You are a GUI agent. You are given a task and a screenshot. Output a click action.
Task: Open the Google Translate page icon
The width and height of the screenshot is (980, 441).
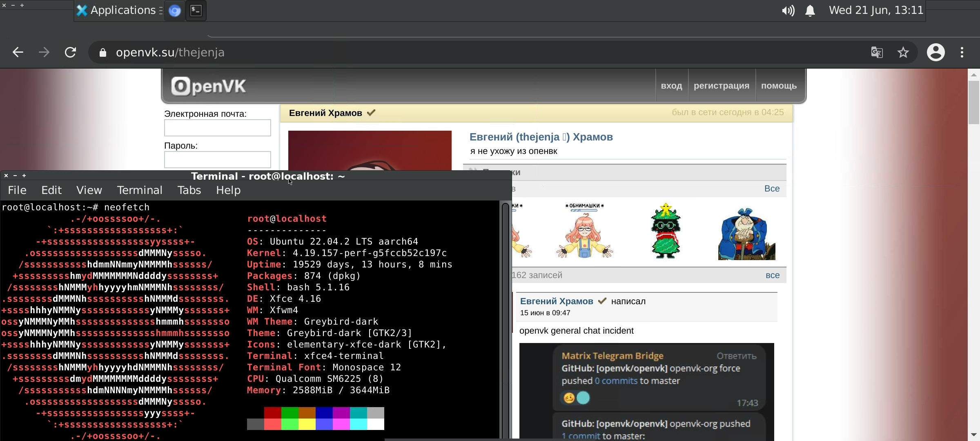pyautogui.click(x=877, y=52)
